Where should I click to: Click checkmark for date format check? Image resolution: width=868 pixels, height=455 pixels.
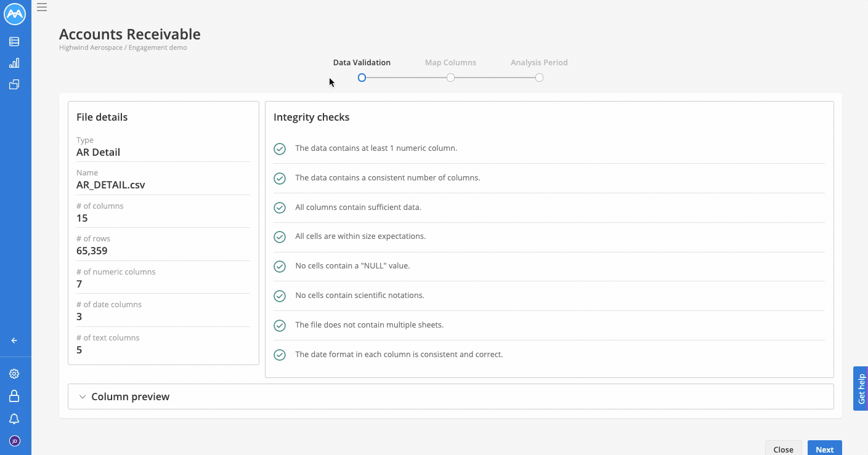[x=280, y=355]
